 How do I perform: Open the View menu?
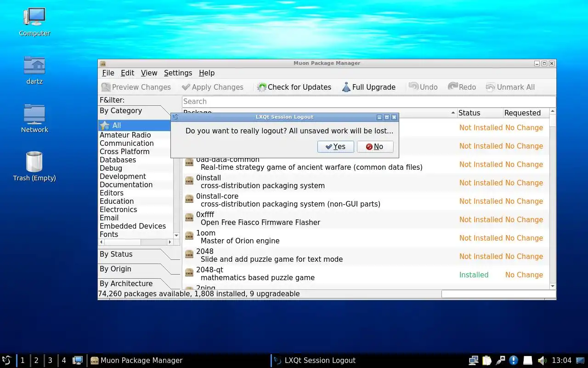[149, 73]
